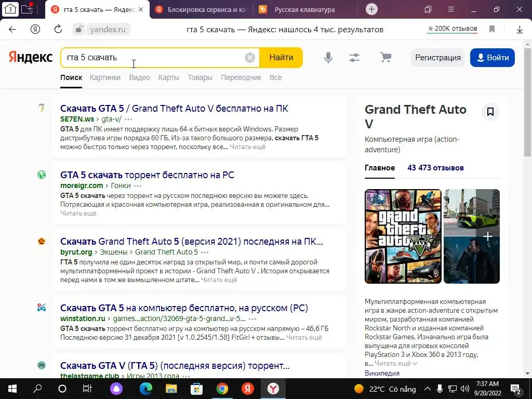Open search settings sliders icon

(x=354, y=58)
